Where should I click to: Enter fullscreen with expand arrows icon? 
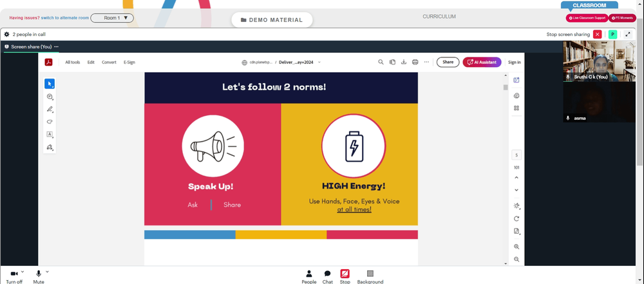[628, 35]
